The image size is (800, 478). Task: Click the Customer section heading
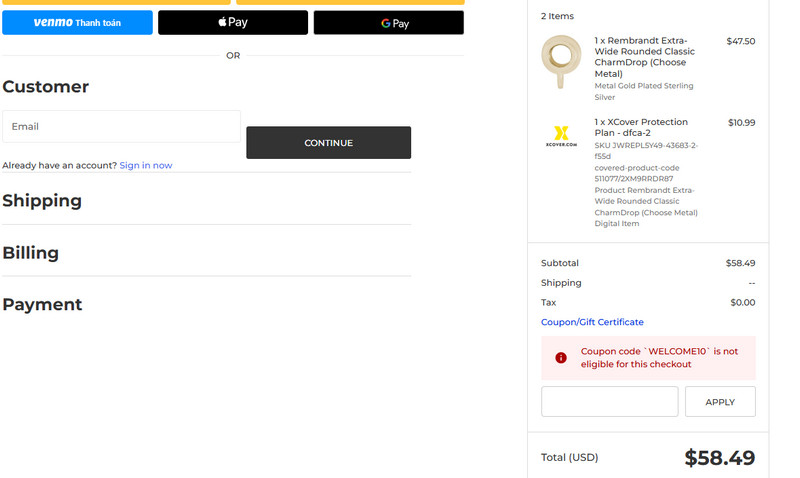pos(46,87)
